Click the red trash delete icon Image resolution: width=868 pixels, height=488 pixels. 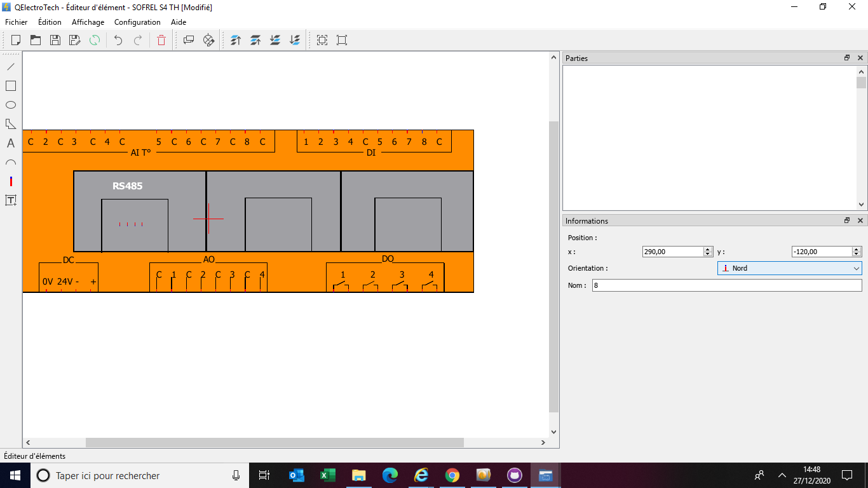[161, 40]
